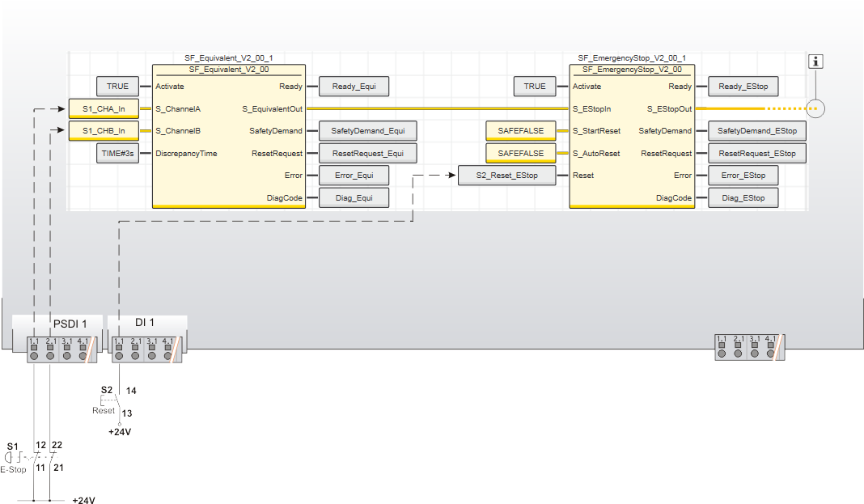
Task: Click the info icon at top right
Action: (817, 61)
